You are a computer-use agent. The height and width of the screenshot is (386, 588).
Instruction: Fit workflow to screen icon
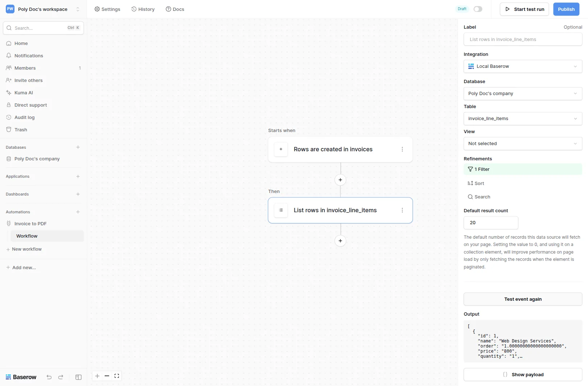click(117, 376)
